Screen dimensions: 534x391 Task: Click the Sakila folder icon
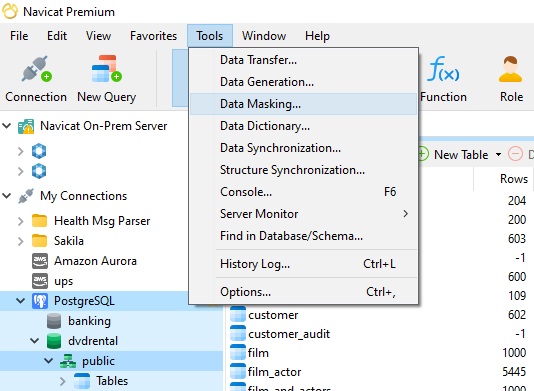click(40, 241)
